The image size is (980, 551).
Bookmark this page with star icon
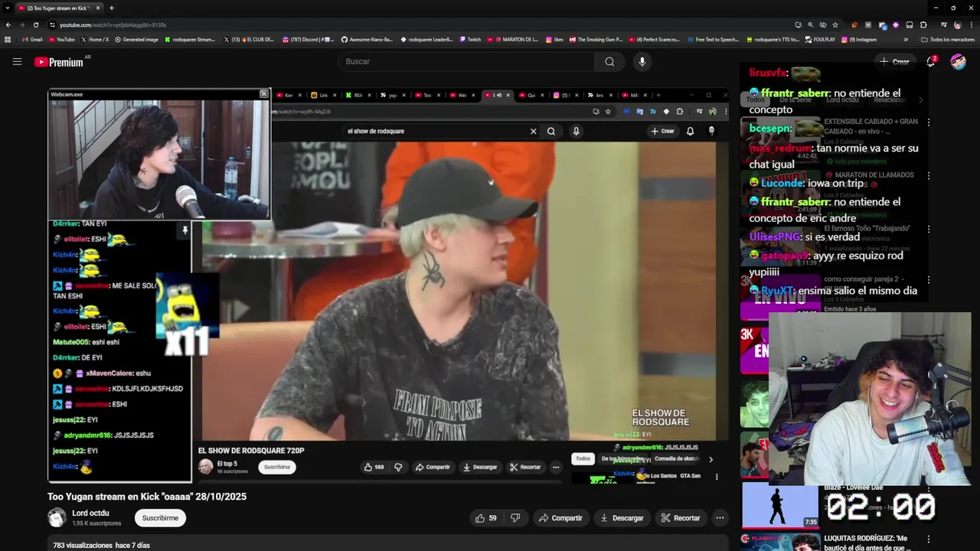click(x=835, y=24)
